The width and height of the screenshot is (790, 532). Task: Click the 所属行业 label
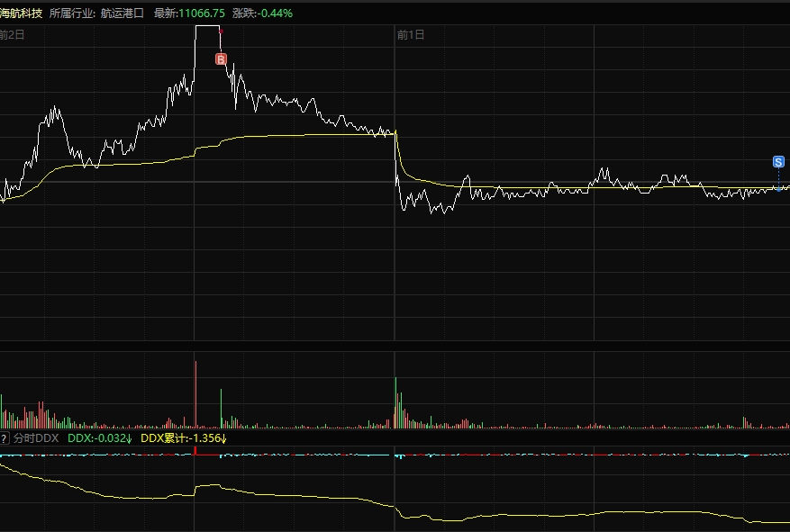coord(71,14)
